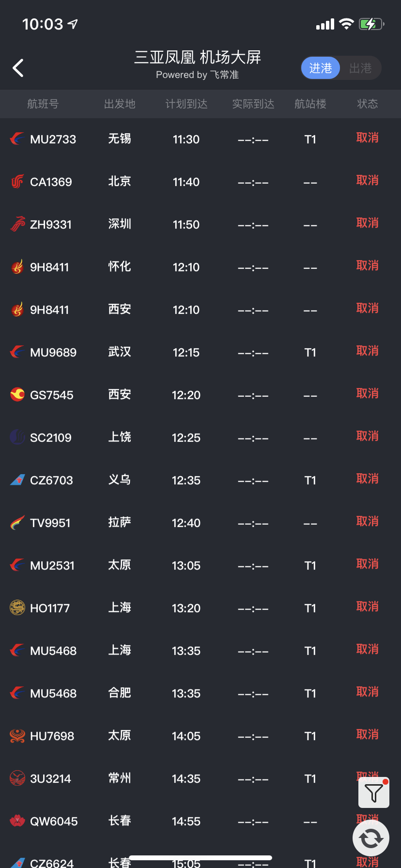The image size is (401, 868).
Task: Switch to 进港 arrivals view
Action: (321, 68)
